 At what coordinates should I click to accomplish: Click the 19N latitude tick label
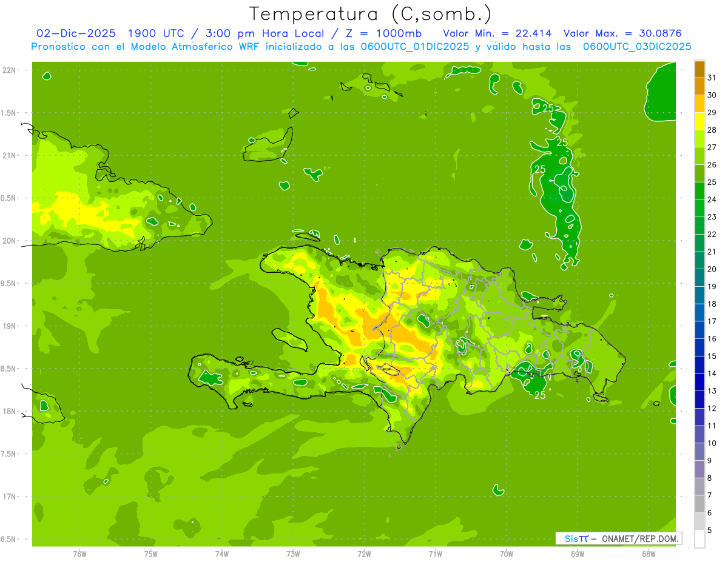click(9, 326)
